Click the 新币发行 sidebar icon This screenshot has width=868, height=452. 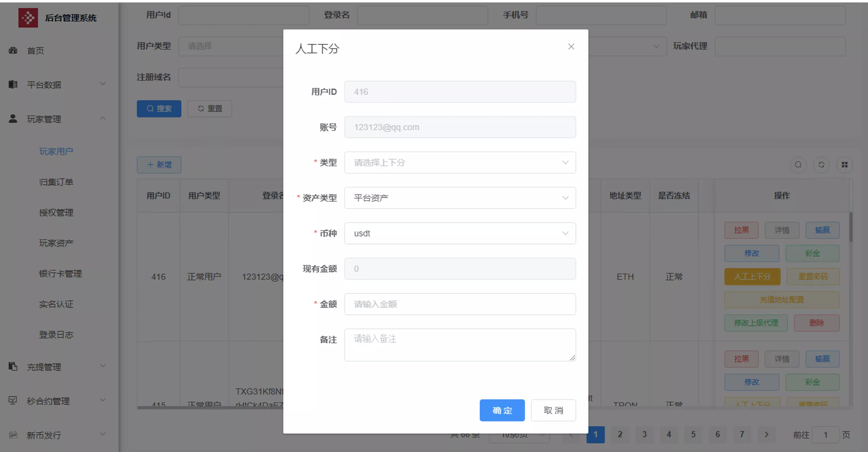click(x=13, y=435)
